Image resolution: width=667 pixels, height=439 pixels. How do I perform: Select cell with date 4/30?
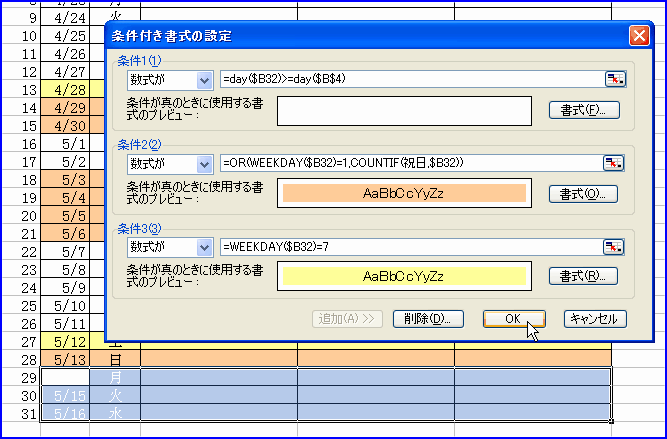point(65,126)
